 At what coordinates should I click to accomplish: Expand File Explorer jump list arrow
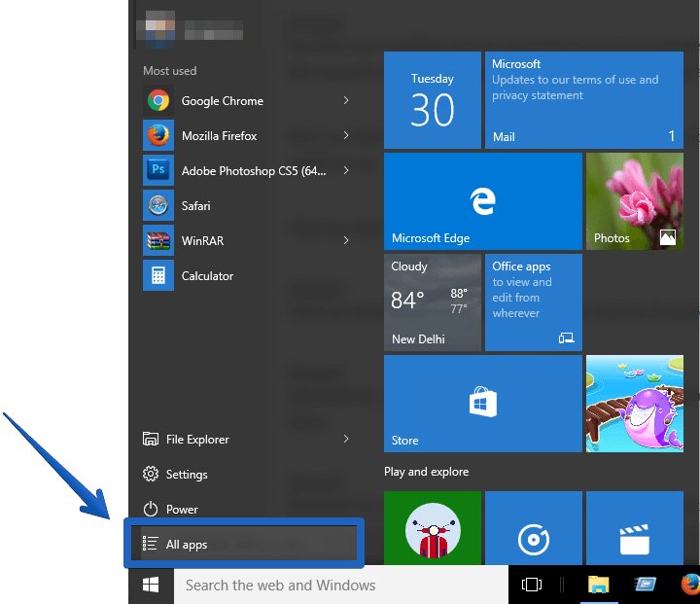[x=346, y=439]
